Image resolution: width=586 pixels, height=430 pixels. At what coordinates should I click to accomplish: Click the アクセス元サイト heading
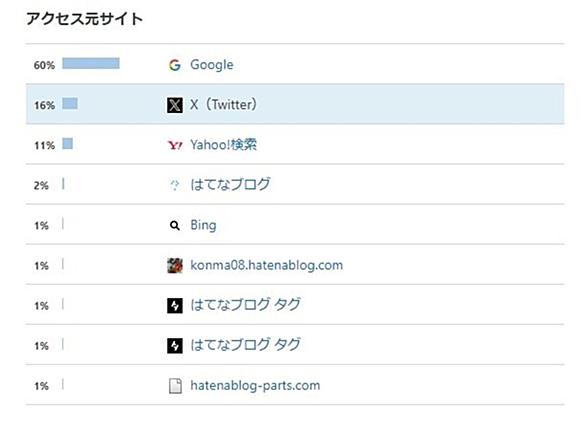tap(84, 19)
